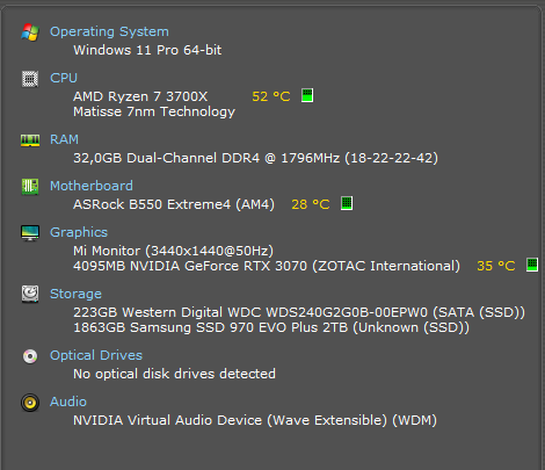This screenshot has width=545, height=470.
Task: Open the Optical Drives section heading
Action: coord(96,355)
